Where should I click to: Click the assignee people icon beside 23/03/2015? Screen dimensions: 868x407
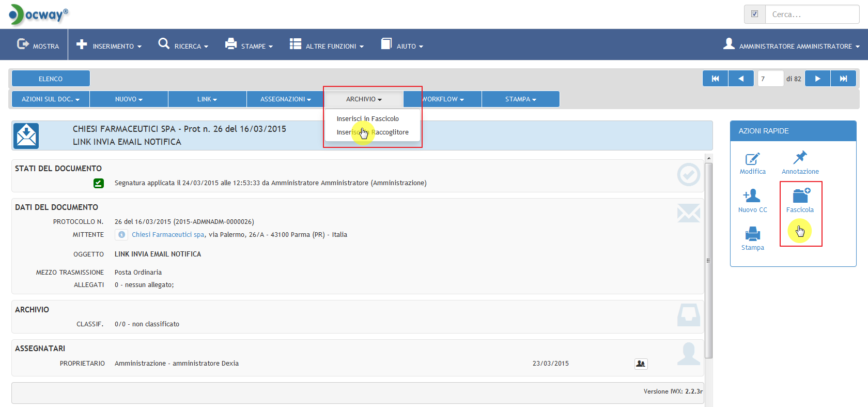point(641,364)
